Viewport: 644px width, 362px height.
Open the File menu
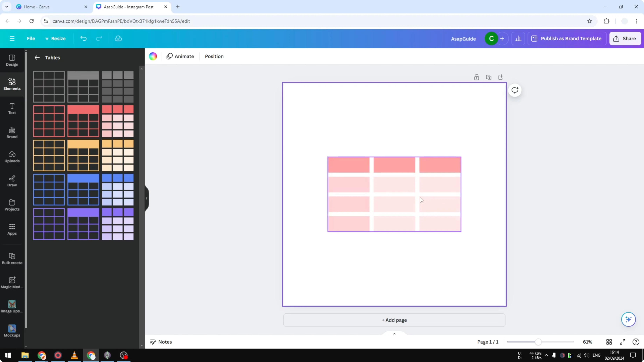pos(31,38)
